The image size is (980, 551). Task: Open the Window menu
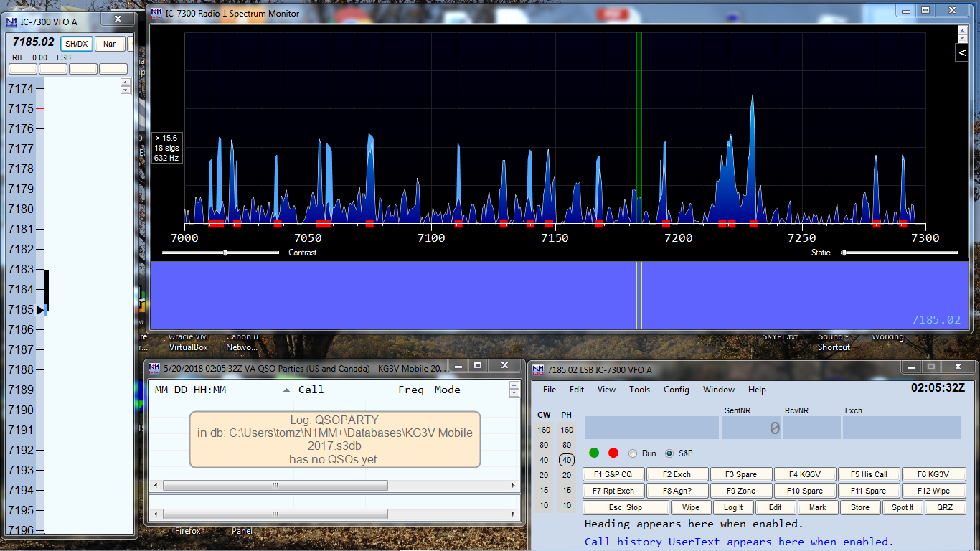[x=718, y=390]
